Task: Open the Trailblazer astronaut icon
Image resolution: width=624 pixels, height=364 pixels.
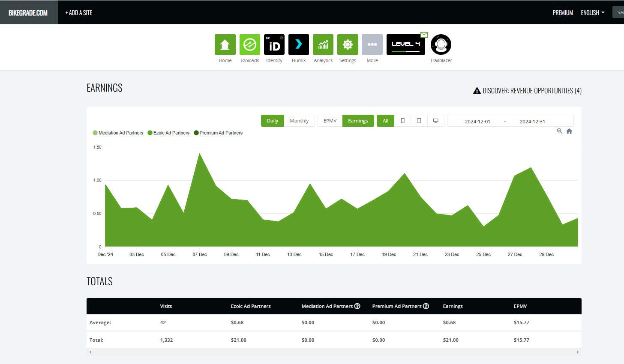Action: coord(441,45)
